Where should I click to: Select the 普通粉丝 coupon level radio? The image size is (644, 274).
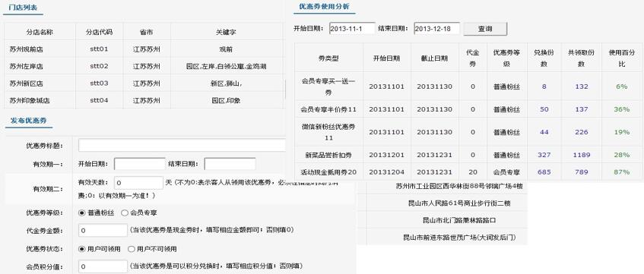click(81, 213)
